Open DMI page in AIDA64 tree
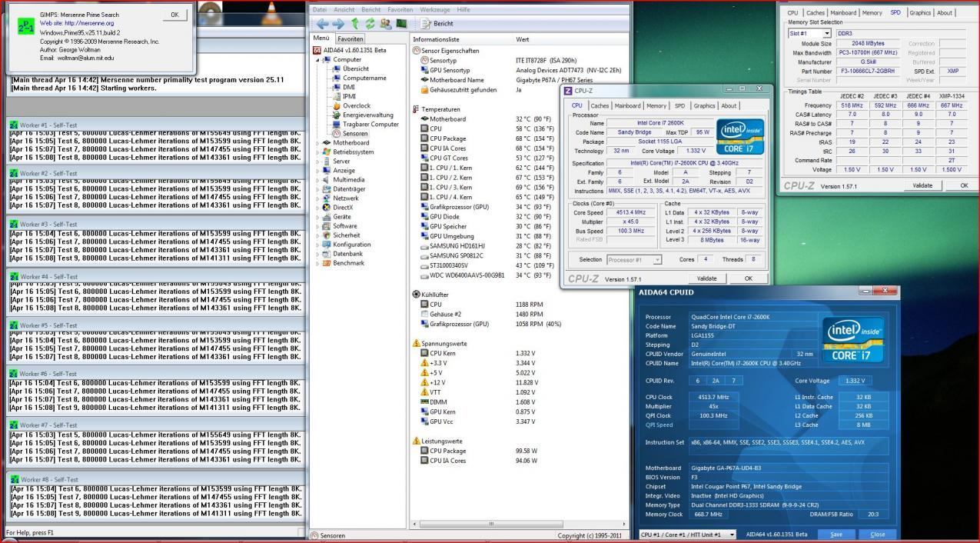 pos(349,87)
